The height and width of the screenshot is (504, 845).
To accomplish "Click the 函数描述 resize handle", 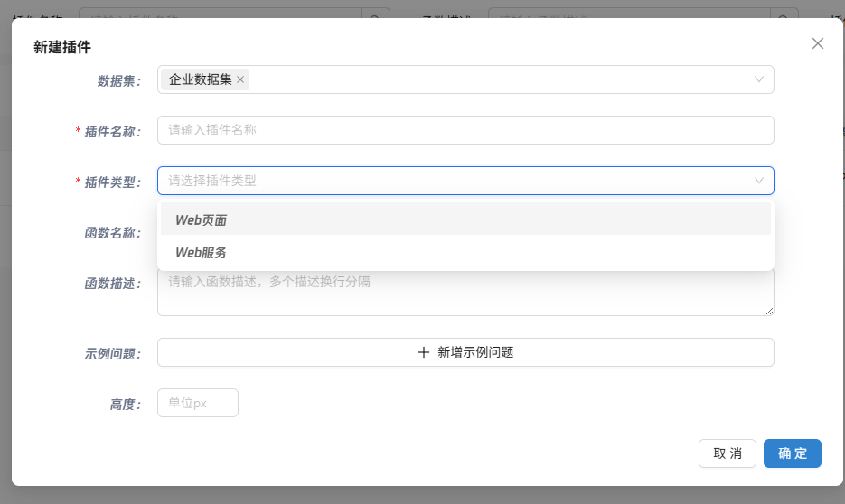I will [x=769, y=311].
